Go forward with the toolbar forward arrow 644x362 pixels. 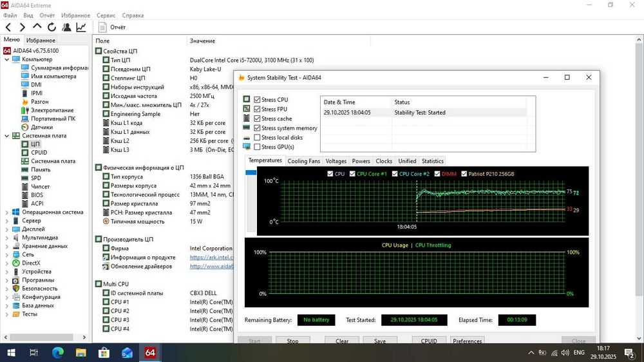pyautogui.click(x=23, y=27)
